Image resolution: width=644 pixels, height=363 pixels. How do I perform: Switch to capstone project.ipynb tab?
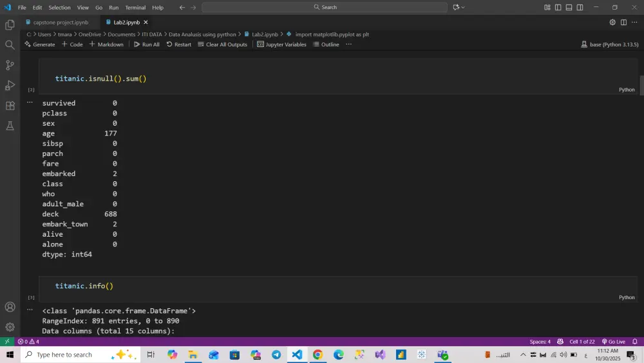coord(61,22)
